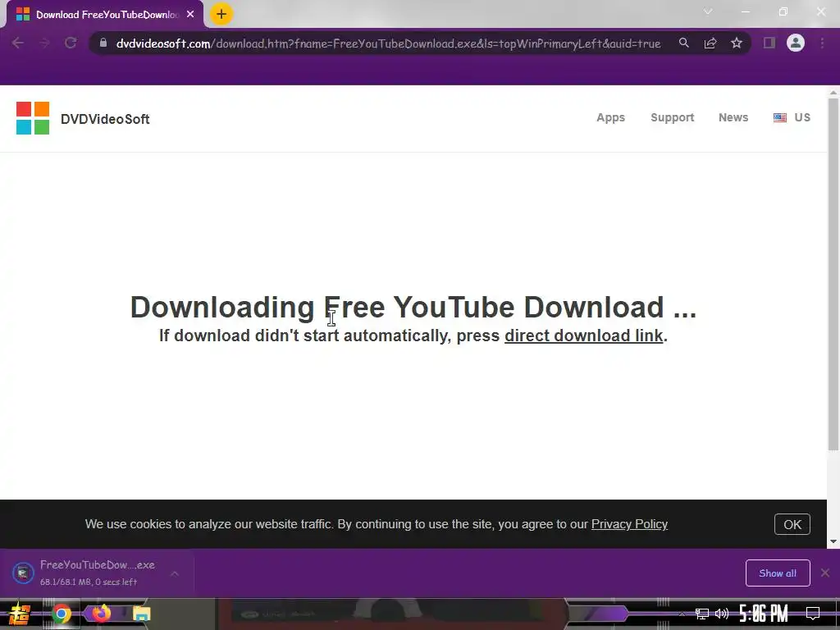This screenshot has height=630, width=840.
Task: Open the US language selector
Action: click(x=792, y=117)
